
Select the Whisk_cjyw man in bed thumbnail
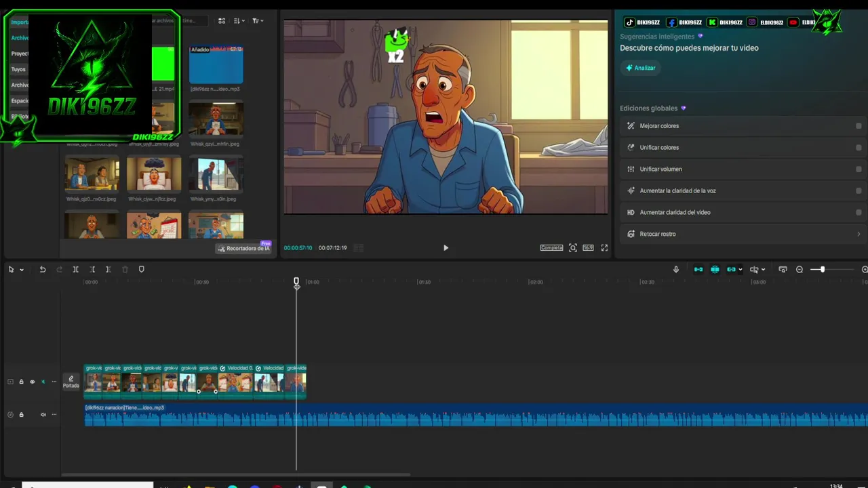coord(154,175)
